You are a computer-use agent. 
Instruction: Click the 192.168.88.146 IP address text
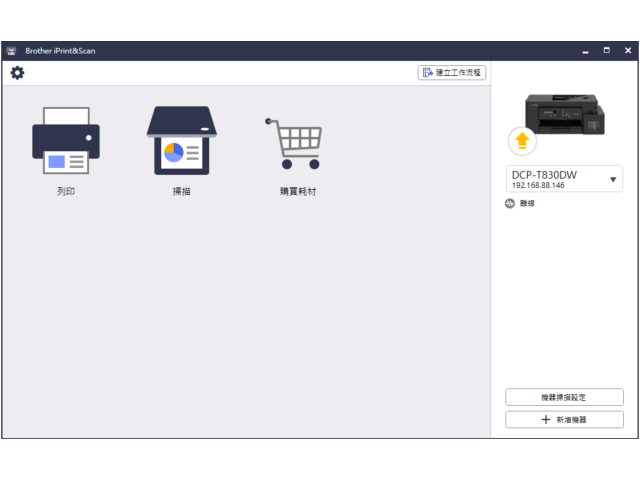point(538,185)
